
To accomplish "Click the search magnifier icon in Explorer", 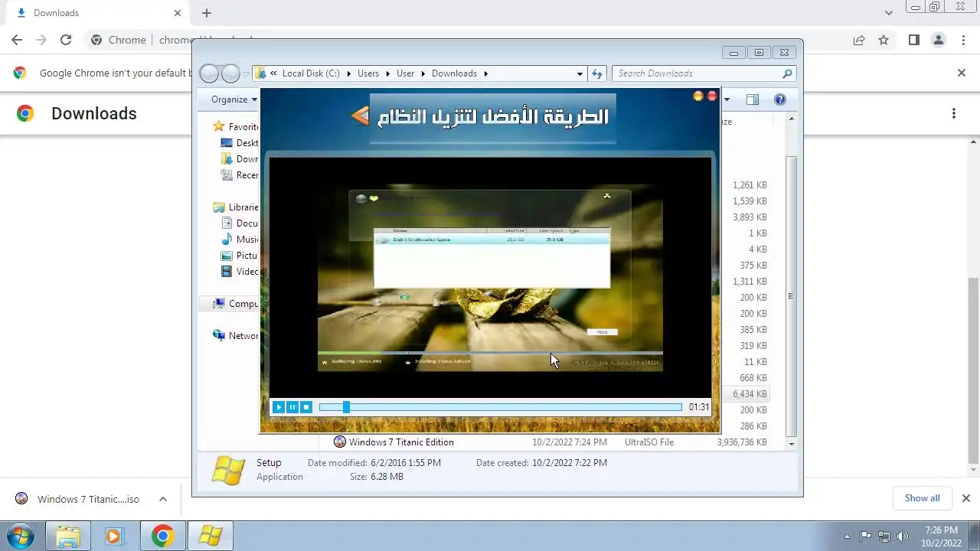I will 787,73.
